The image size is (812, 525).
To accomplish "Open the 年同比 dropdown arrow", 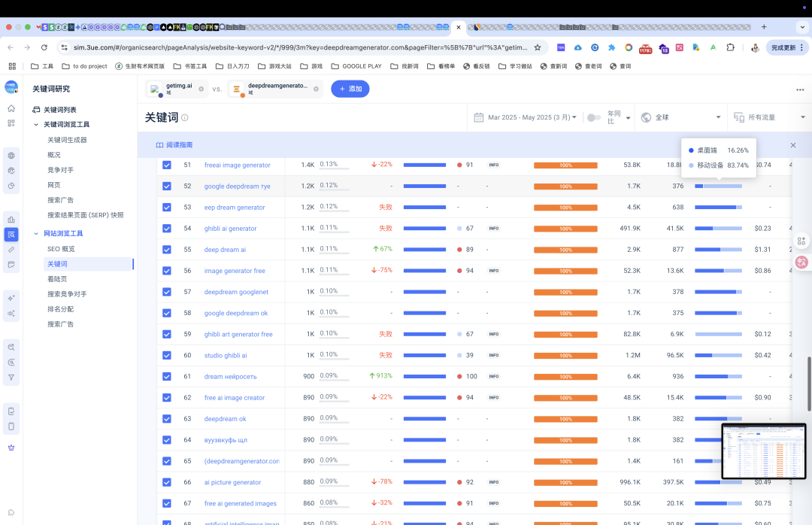I will coord(628,118).
